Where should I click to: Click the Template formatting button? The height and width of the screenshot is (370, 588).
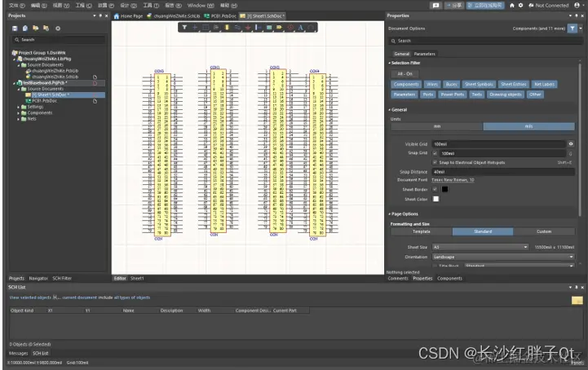(x=422, y=231)
